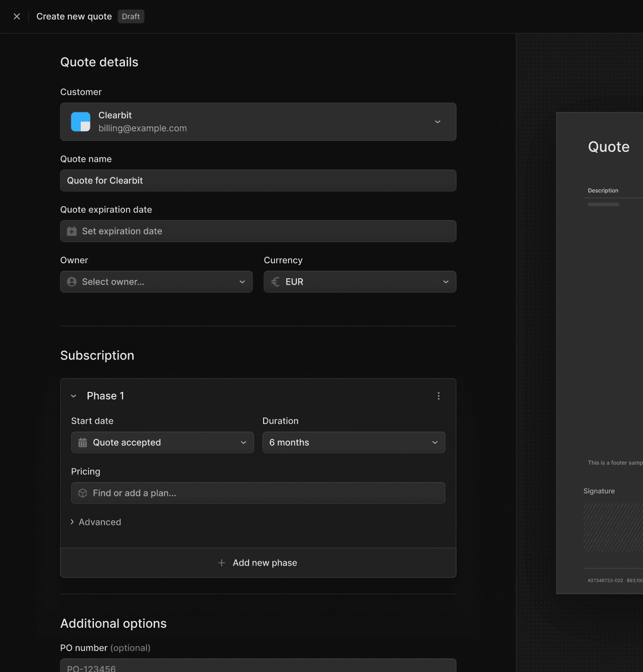Click the Signature area in quote preview
The height and width of the screenshot is (672, 643).
click(x=613, y=527)
